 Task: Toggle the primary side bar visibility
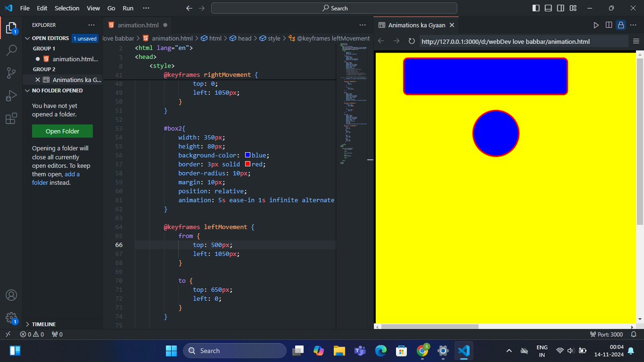536,8
